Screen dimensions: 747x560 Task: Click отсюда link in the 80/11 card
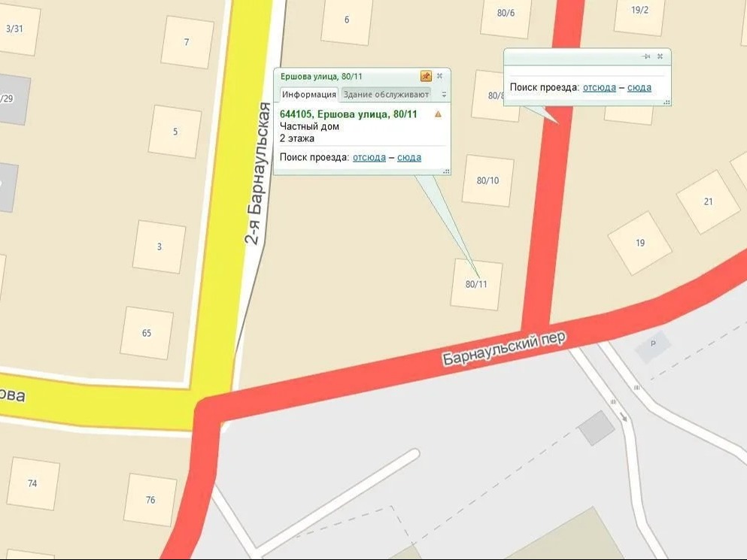point(369,157)
